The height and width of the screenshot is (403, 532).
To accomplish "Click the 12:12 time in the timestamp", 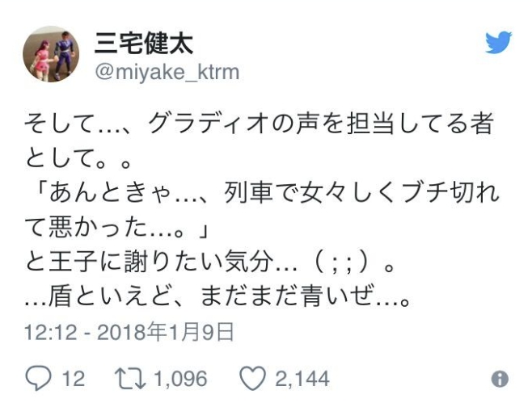I will [49, 332].
